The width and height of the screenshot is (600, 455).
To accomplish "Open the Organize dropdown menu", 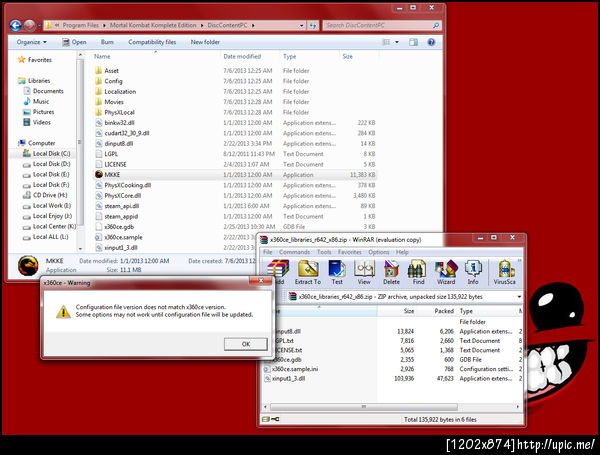I will click(x=32, y=42).
